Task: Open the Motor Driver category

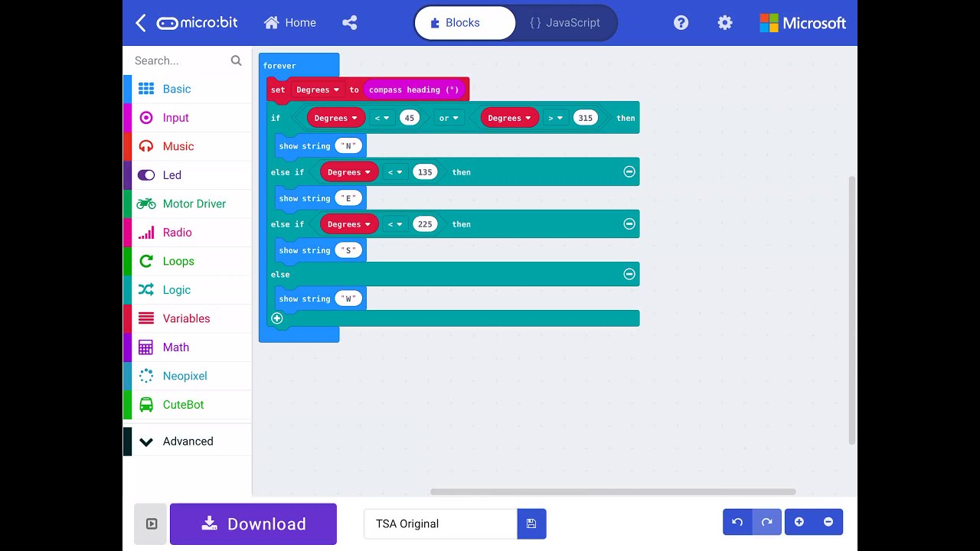Action: click(x=187, y=204)
